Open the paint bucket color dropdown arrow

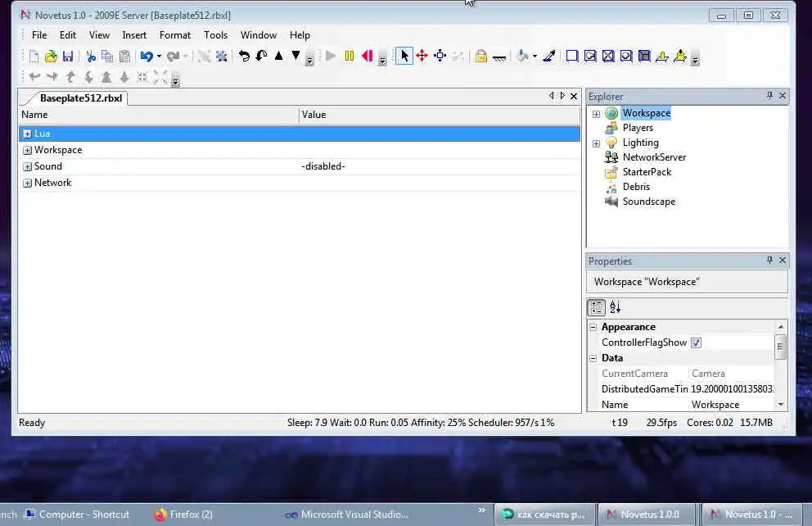click(535, 56)
